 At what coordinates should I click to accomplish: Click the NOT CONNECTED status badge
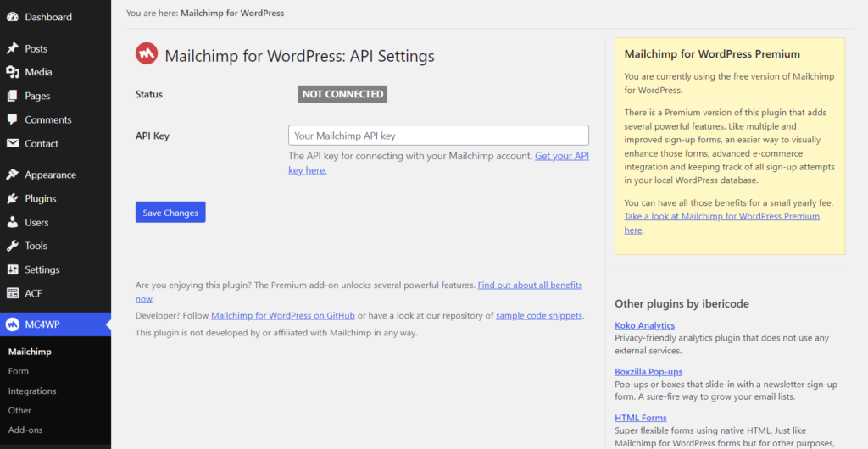pyautogui.click(x=342, y=94)
